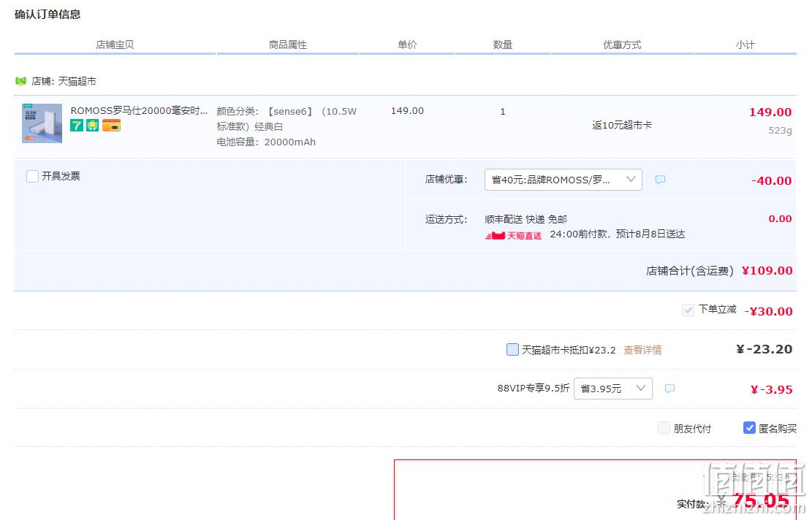
Task: Toggle the 下单立减 checkbox
Action: pyautogui.click(x=688, y=310)
